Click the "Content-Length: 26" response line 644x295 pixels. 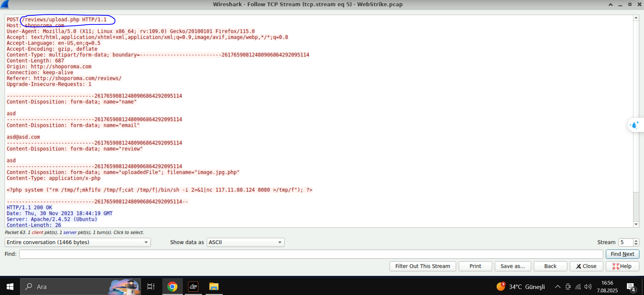point(34,225)
